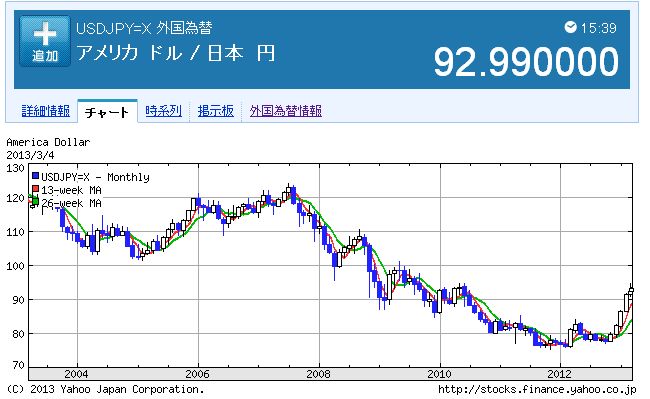Click the 2008 x-axis label
The width and height of the screenshot is (650, 399).
pyautogui.click(x=318, y=374)
